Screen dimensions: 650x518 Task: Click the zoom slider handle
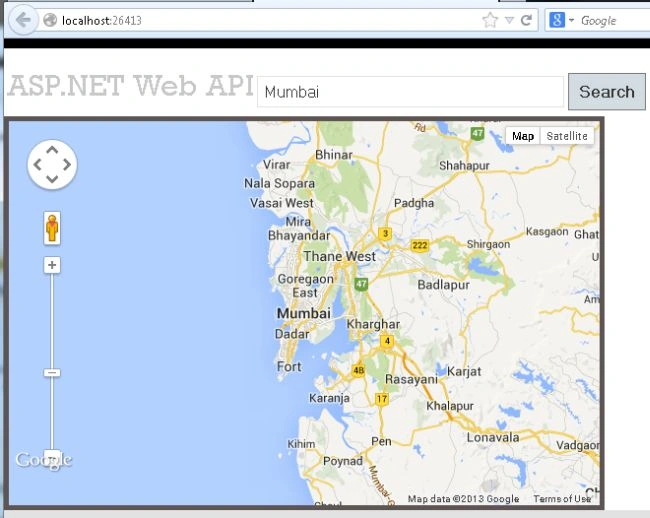[52, 373]
